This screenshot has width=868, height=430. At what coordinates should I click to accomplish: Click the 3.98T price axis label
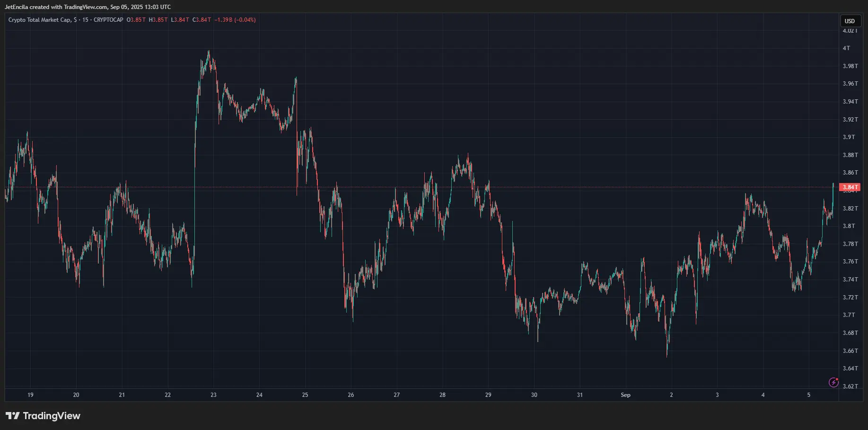850,66
